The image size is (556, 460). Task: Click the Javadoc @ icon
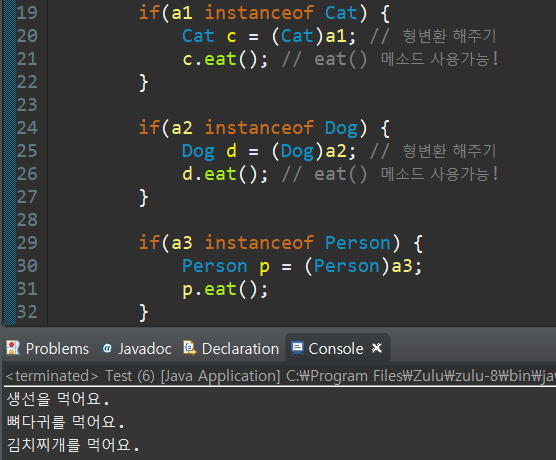click(107, 348)
